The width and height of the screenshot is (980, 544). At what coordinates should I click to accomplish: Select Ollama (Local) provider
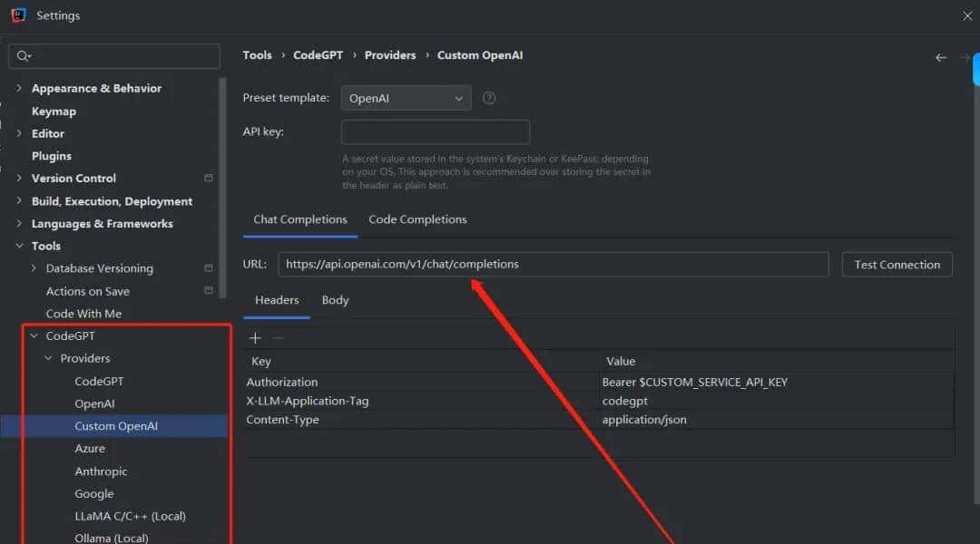coord(112,538)
